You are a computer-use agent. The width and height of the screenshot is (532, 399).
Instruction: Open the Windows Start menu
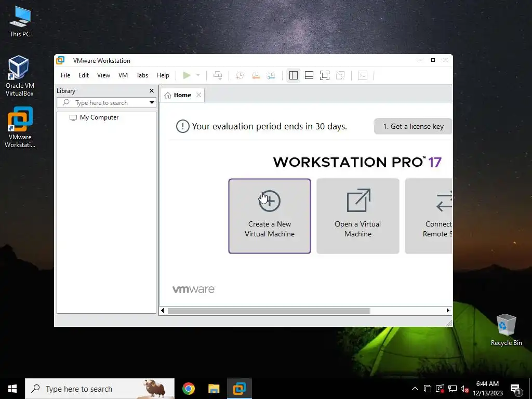coord(12,389)
